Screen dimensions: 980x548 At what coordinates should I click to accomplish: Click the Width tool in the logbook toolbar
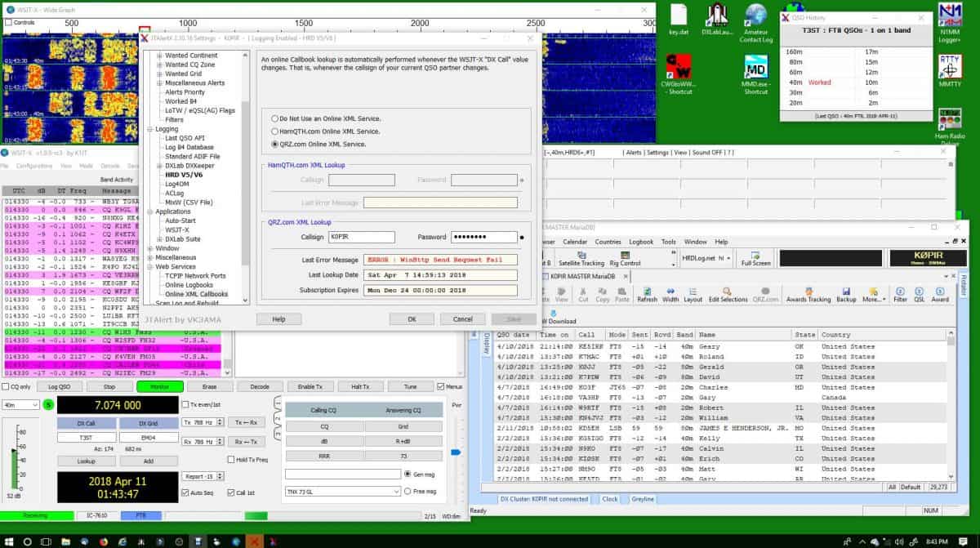coord(670,294)
